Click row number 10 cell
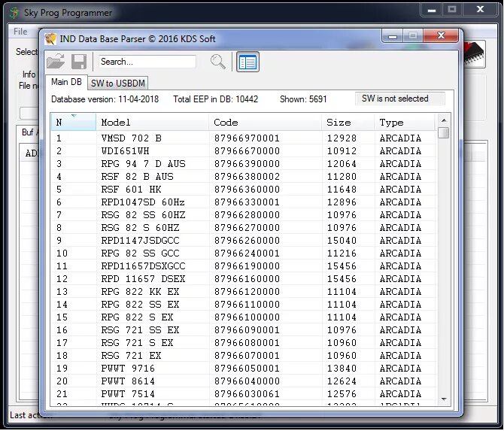 [62, 253]
